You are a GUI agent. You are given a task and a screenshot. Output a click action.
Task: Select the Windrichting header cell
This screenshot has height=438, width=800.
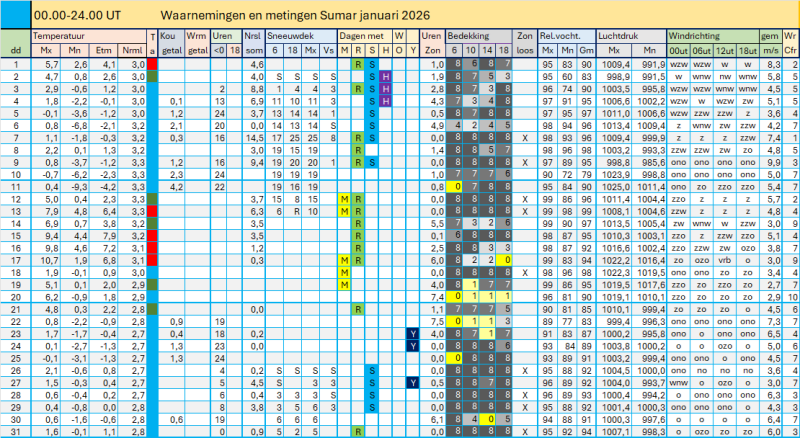click(x=713, y=36)
